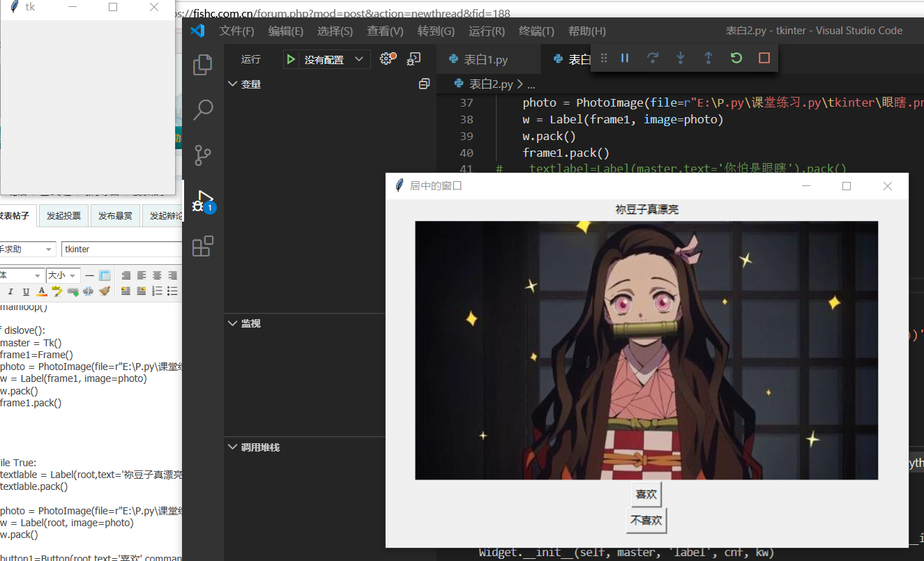Viewport: 924px width, 561px height.
Task: Stop debugging with red square
Action: (x=764, y=59)
